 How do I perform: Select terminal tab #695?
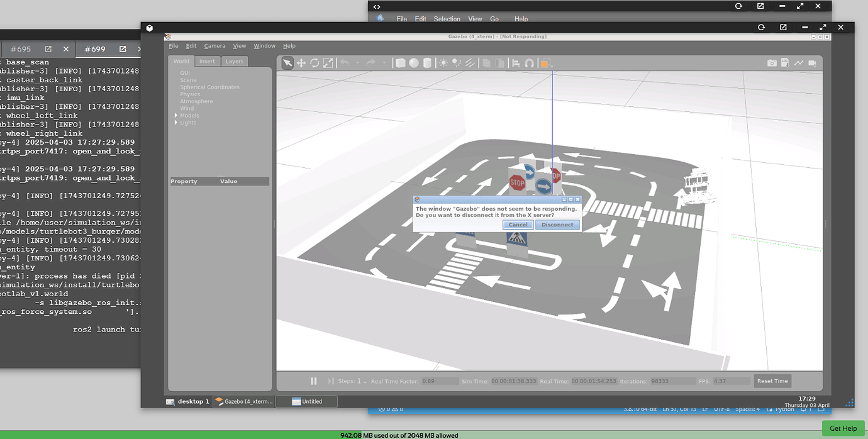coord(21,49)
